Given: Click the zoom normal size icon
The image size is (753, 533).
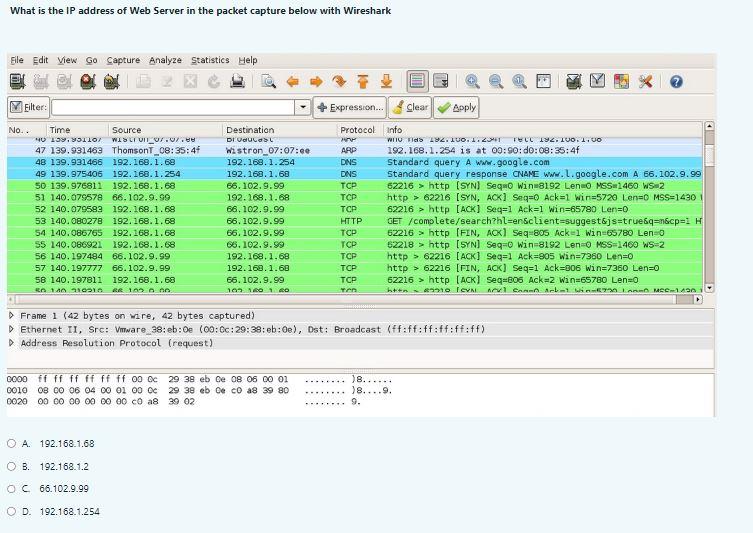Looking at the screenshot, I should [519, 81].
